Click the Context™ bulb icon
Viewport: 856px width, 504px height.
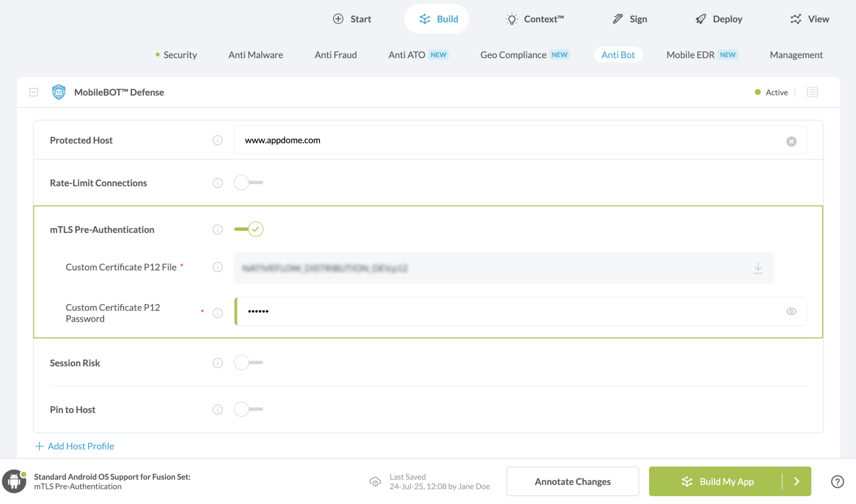coord(511,19)
